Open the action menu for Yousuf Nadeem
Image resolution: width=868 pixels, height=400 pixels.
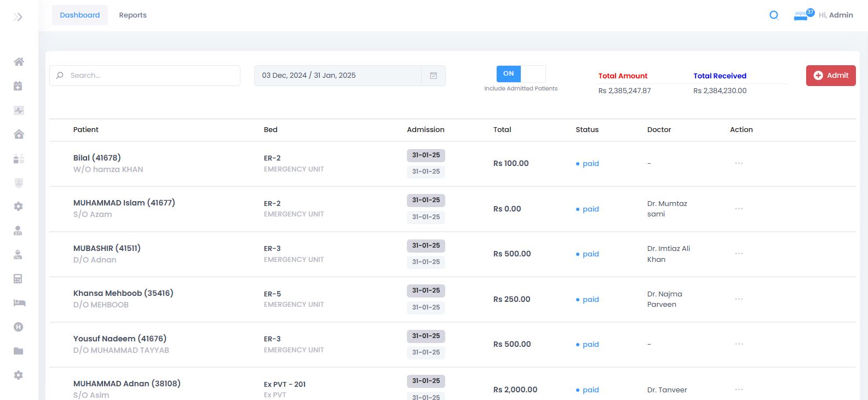tap(739, 344)
